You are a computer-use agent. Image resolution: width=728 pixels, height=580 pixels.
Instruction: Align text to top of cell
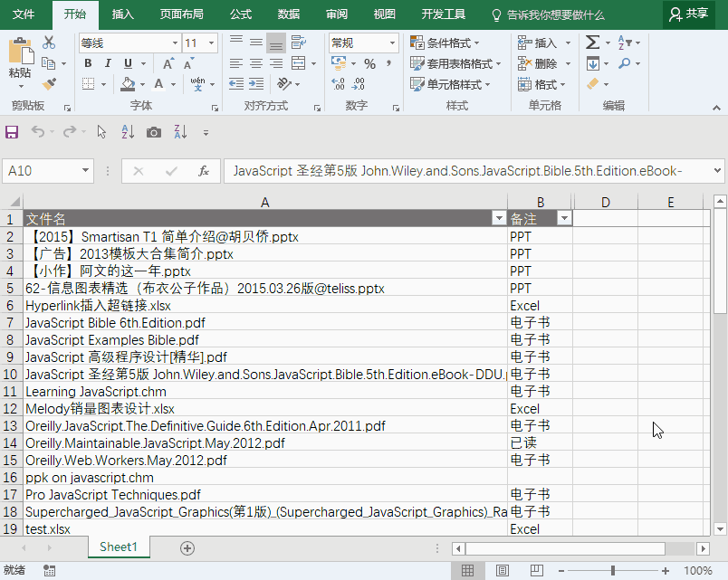(236, 43)
